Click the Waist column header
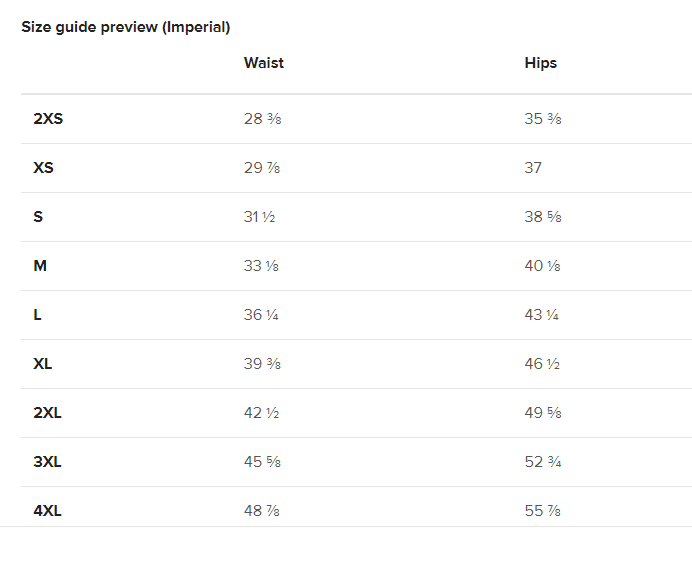The image size is (692, 587). (x=263, y=63)
